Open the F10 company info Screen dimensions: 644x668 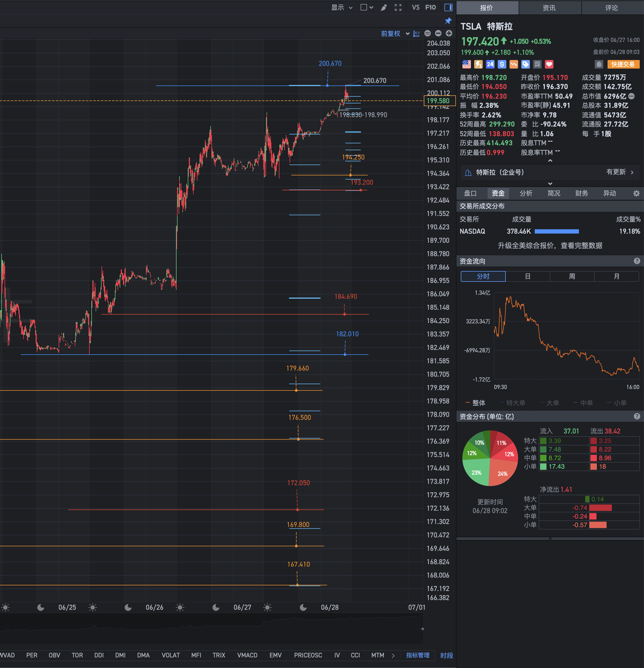pos(430,7)
